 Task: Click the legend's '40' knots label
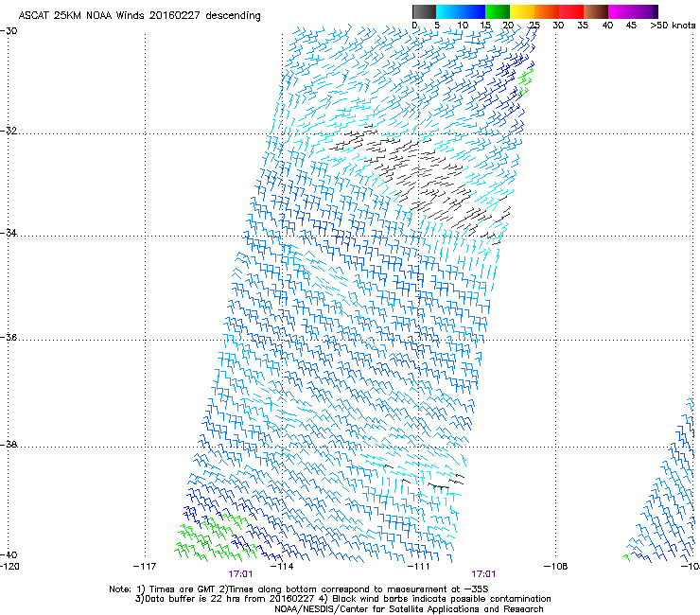click(x=607, y=26)
